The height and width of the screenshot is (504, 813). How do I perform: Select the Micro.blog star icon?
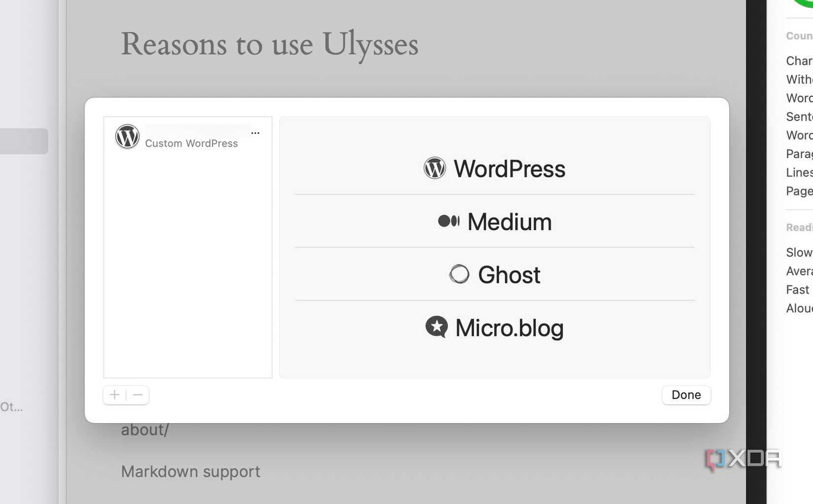pyautogui.click(x=437, y=327)
